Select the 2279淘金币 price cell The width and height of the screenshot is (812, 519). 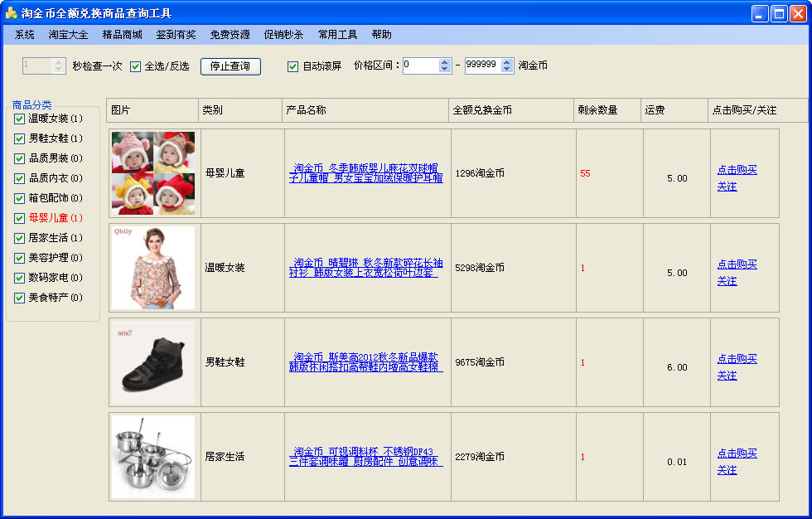(513, 457)
